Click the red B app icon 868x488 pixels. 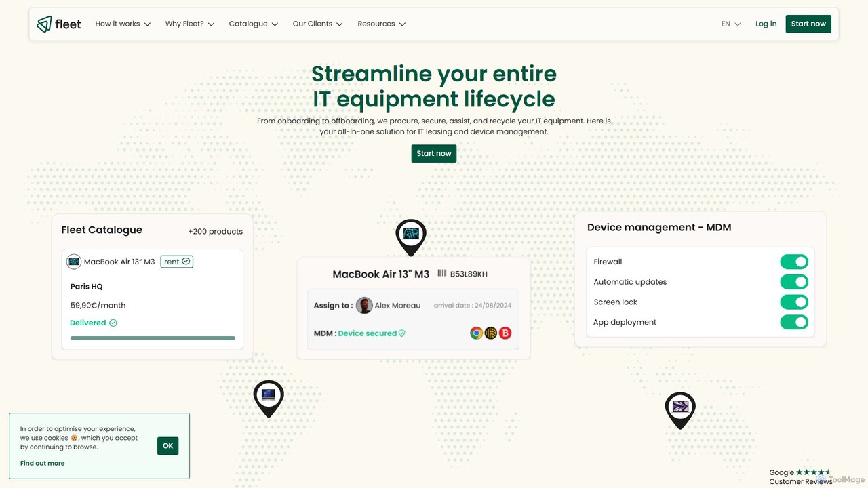[x=505, y=333]
